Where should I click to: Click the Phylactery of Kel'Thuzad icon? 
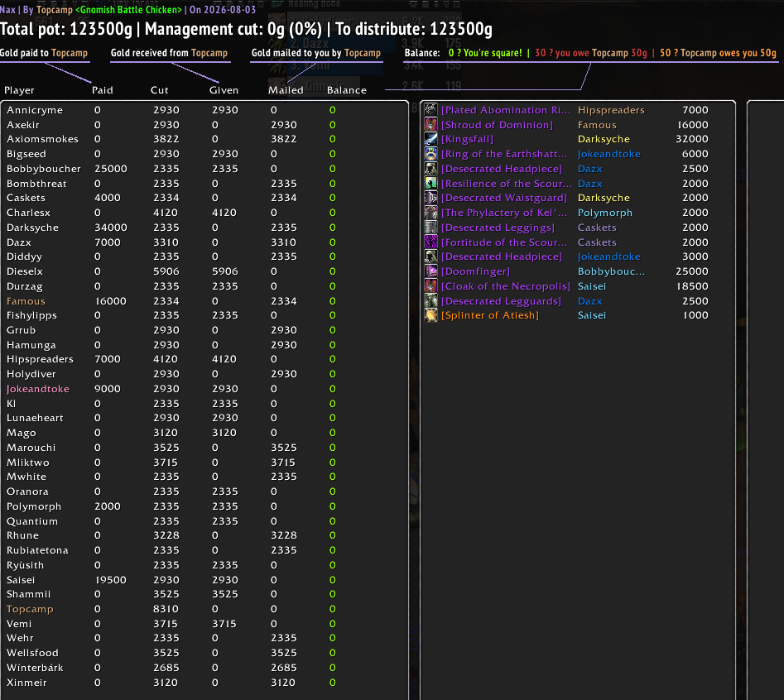coord(430,213)
